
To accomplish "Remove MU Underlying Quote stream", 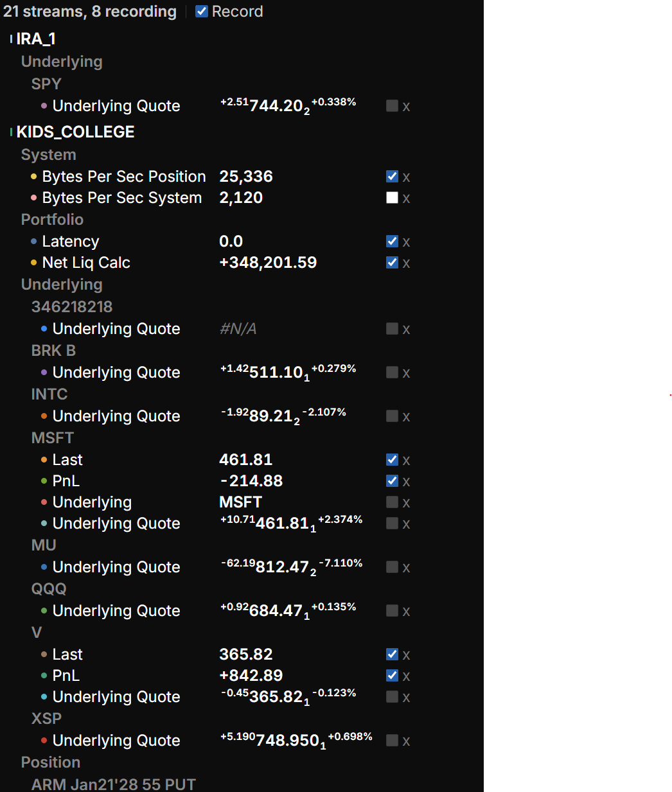I will (406, 568).
